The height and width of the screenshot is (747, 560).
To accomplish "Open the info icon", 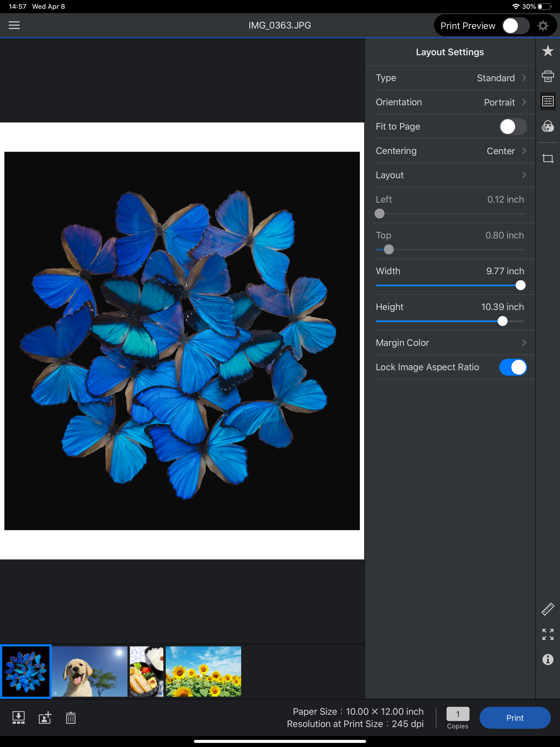I will 547,659.
